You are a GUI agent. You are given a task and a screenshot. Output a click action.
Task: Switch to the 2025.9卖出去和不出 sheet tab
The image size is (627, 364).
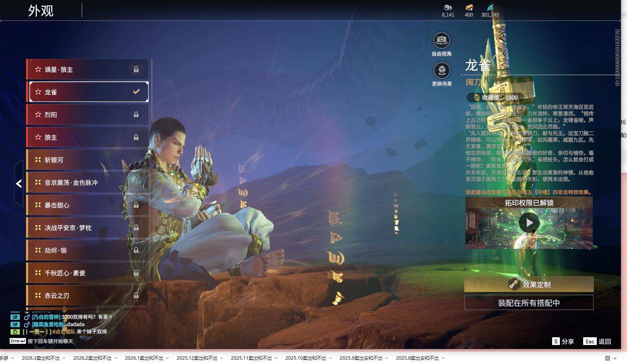pyautogui.click(x=360, y=358)
